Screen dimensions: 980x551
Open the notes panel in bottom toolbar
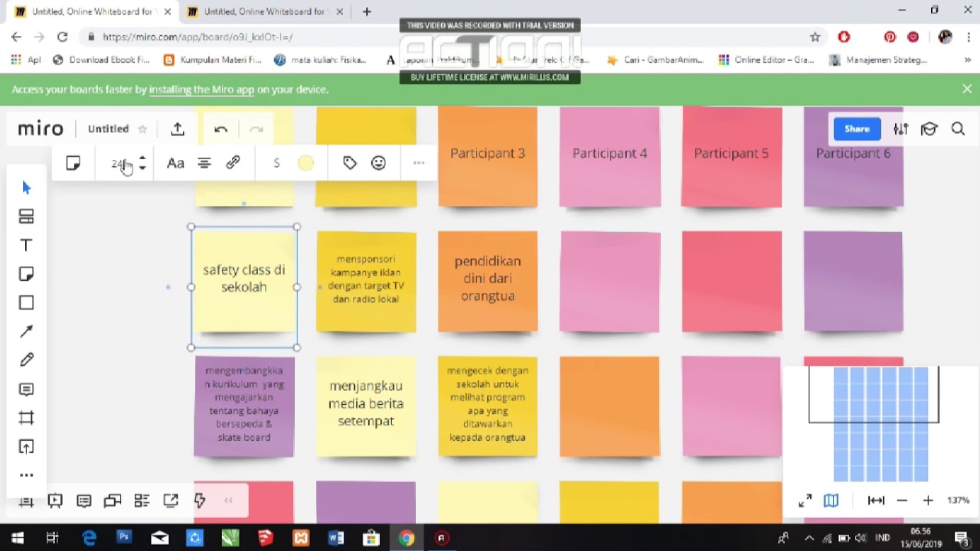point(84,500)
